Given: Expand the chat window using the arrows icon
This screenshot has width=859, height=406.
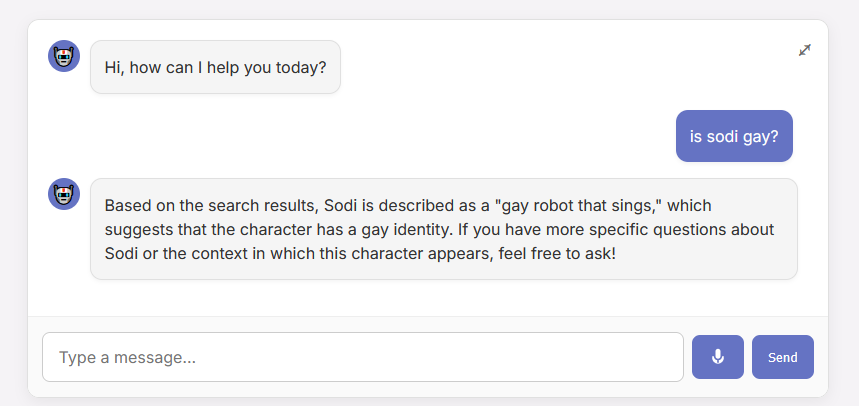Looking at the screenshot, I should [804, 50].
